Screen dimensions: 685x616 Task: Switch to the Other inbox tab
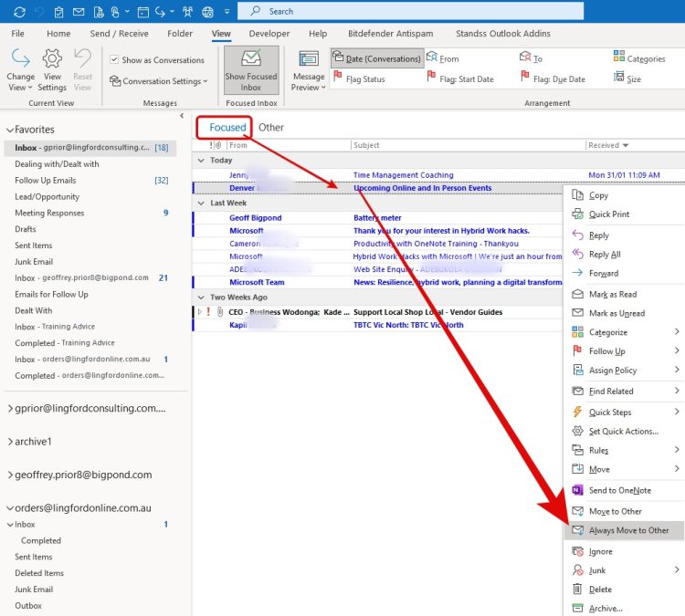pyautogui.click(x=271, y=128)
